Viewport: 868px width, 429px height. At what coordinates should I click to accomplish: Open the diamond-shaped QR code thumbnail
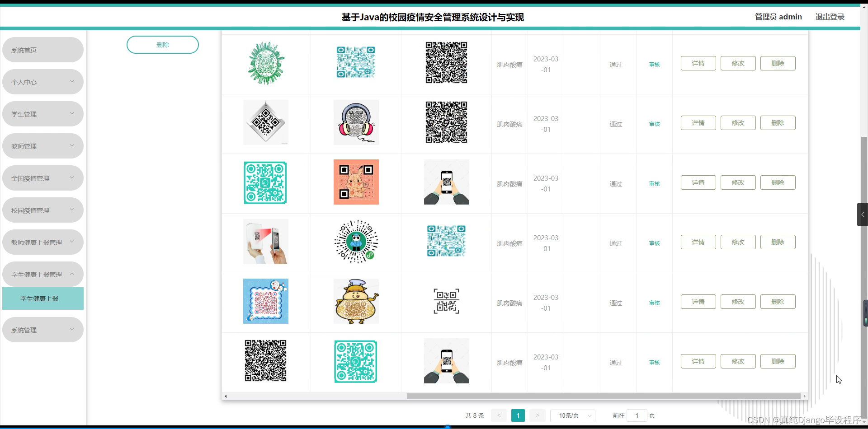point(266,122)
